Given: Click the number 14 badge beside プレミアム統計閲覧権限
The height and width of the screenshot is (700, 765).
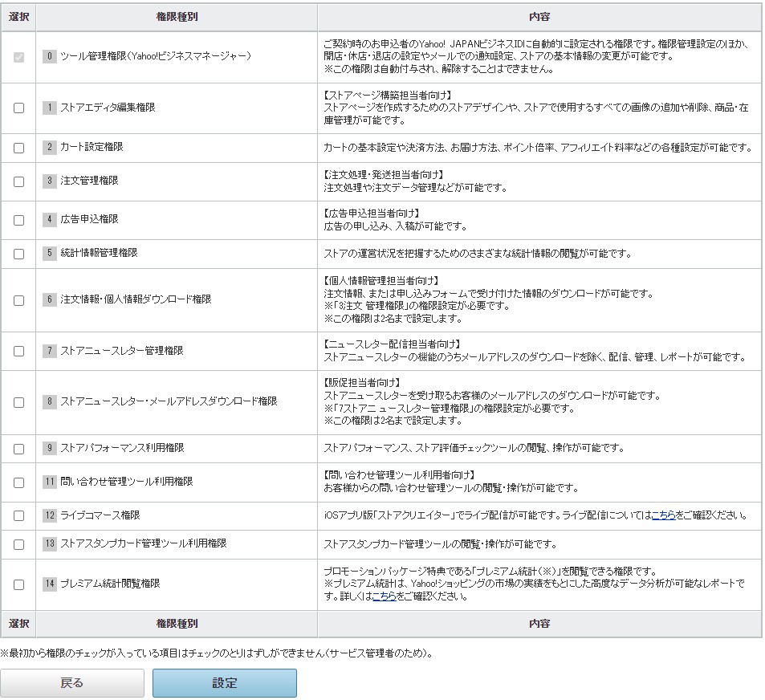Looking at the screenshot, I should [x=50, y=584].
